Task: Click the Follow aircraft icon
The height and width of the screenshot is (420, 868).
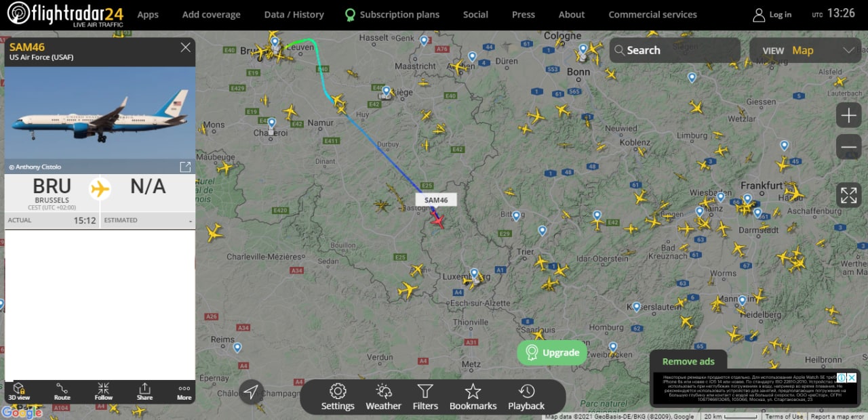Action: click(103, 392)
